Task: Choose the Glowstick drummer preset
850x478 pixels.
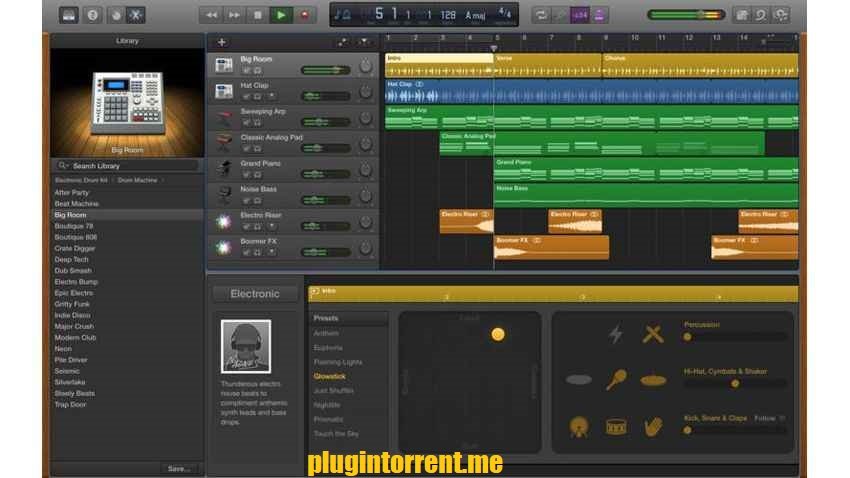Action: pyautogui.click(x=330, y=376)
